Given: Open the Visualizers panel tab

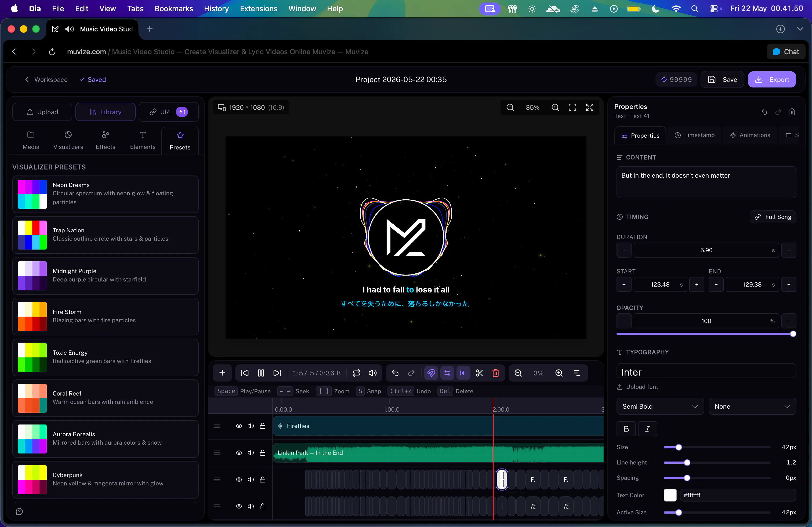Looking at the screenshot, I should click(68, 140).
